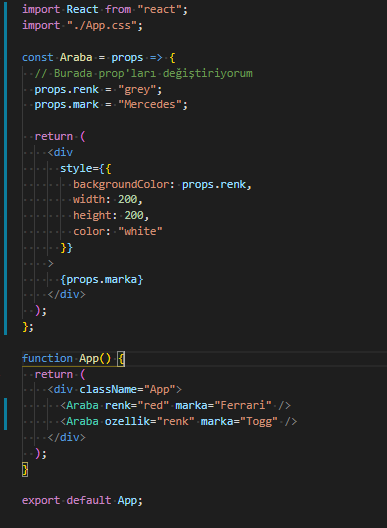Click 'style={{' in the Araba component

pos(86,168)
